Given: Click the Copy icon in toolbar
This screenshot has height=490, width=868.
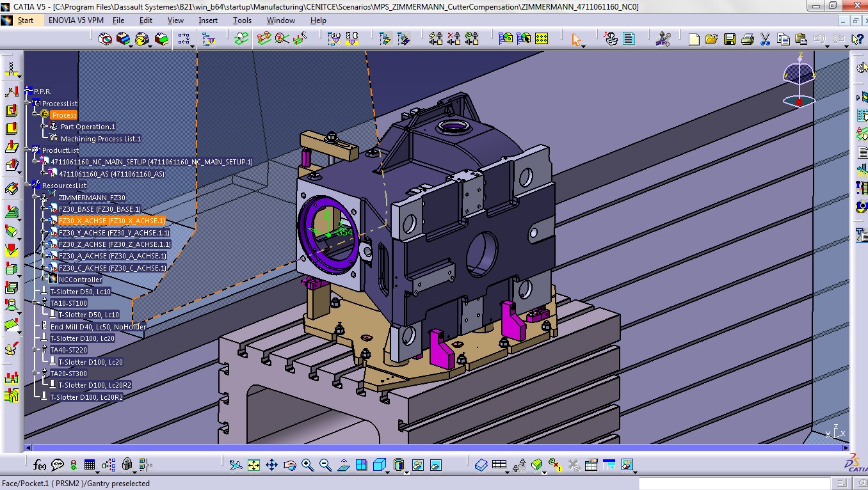Looking at the screenshot, I should (x=783, y=40).
